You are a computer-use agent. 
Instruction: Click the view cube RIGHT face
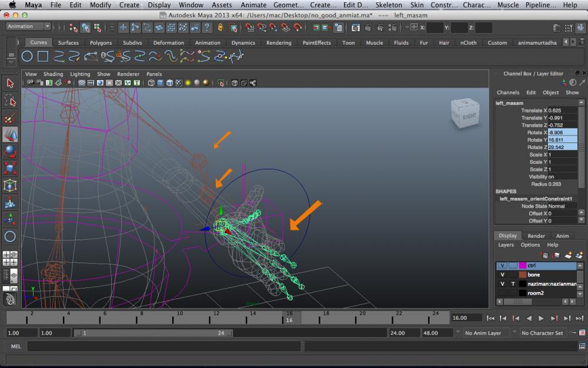pos(469,115)
